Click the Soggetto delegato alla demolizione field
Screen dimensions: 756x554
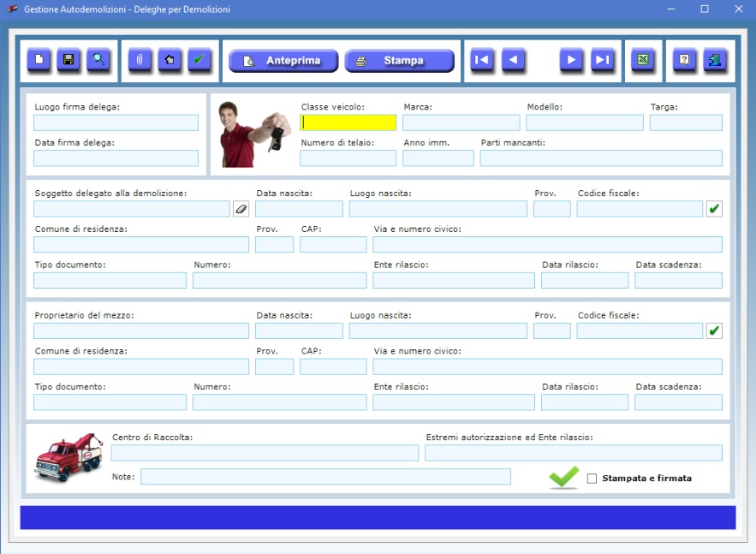(132, 209)
